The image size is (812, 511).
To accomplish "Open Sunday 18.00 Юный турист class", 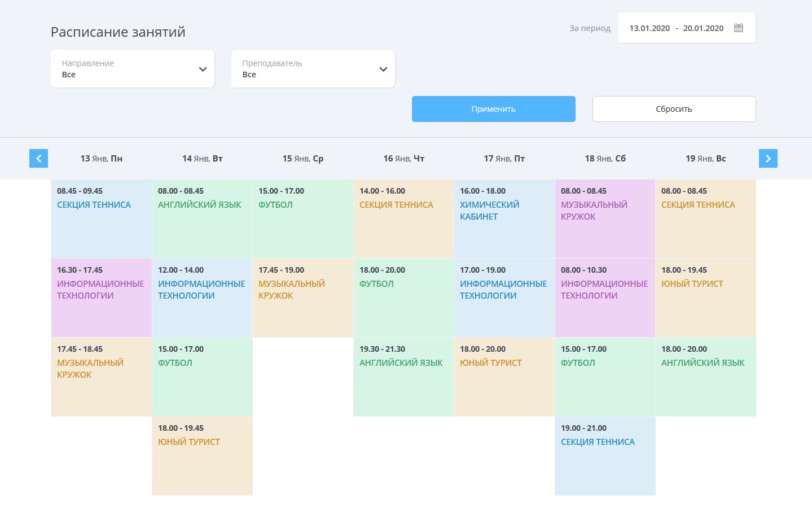I will pyautogui.click(x=705, y=298).
